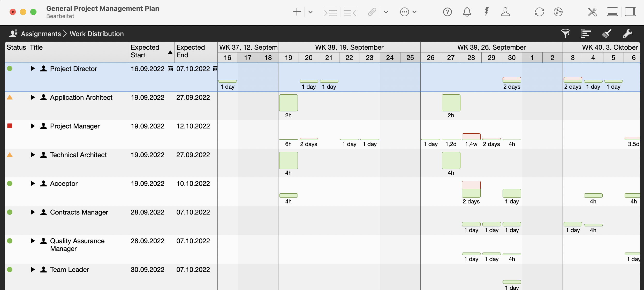This screenshot has height=290, width=644.
Task: Click Acceptor's red overload bar on 28
Action: tap(471, 185)
